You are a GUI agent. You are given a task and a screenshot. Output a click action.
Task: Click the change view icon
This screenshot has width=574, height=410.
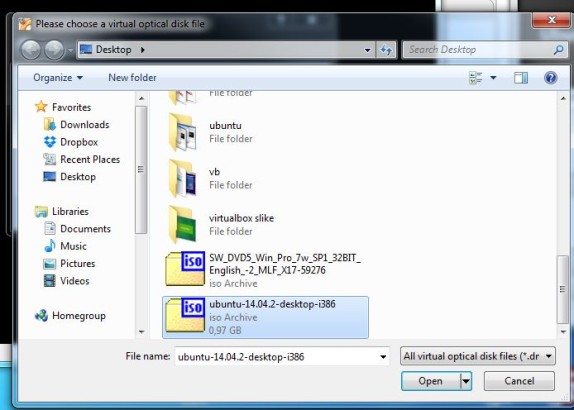[476, 78]
